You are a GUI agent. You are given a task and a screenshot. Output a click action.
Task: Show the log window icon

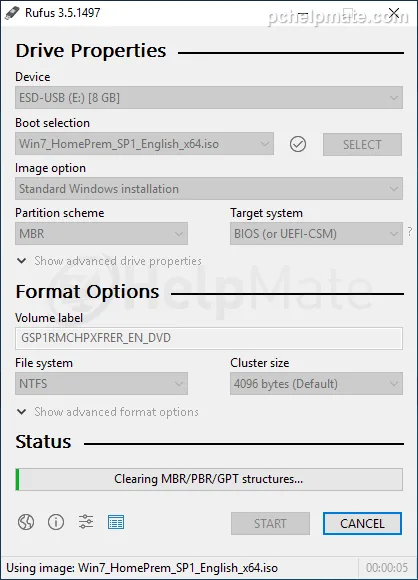point(116,522)
